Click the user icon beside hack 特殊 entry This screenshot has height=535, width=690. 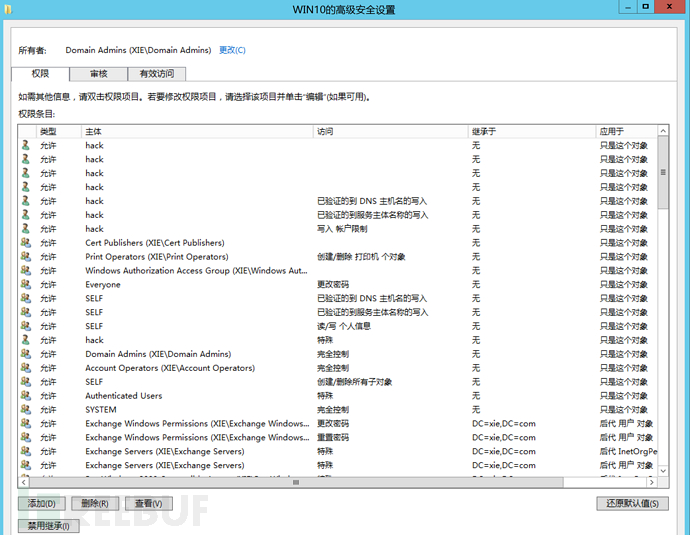click(x=26, y=340)
